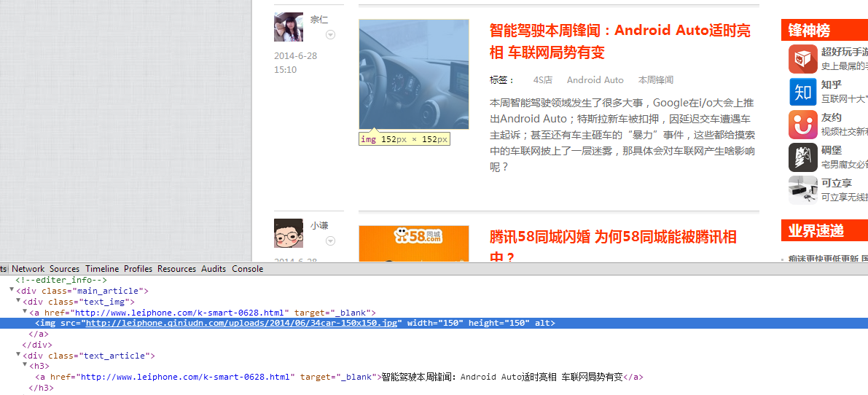The height and width of the screenshot is (395, 868).
Task: Open the Console tab in DevTools
Action: tap(247, 269)
